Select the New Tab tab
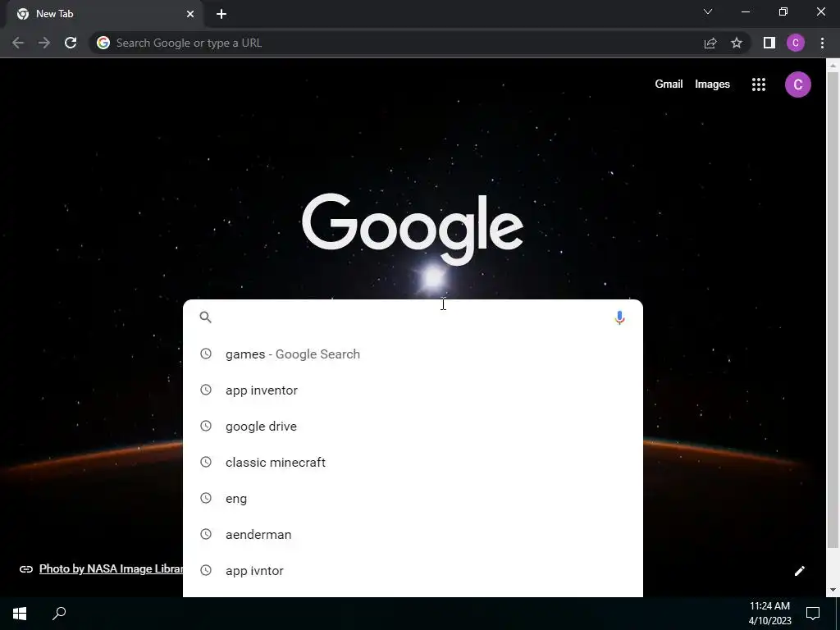840x630 pixels. tap(104, 14)
